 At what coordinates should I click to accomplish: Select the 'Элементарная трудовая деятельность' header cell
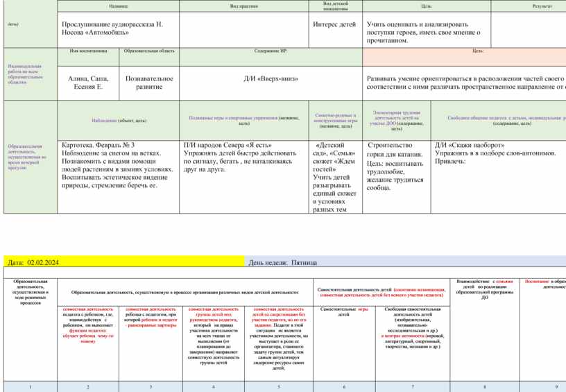[x=396, y=121]
